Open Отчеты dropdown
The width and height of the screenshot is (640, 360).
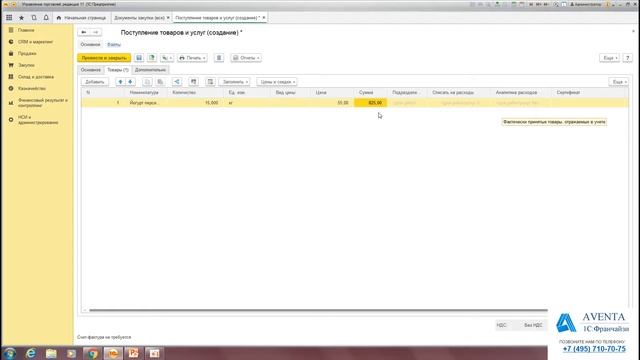pos(246,58)
